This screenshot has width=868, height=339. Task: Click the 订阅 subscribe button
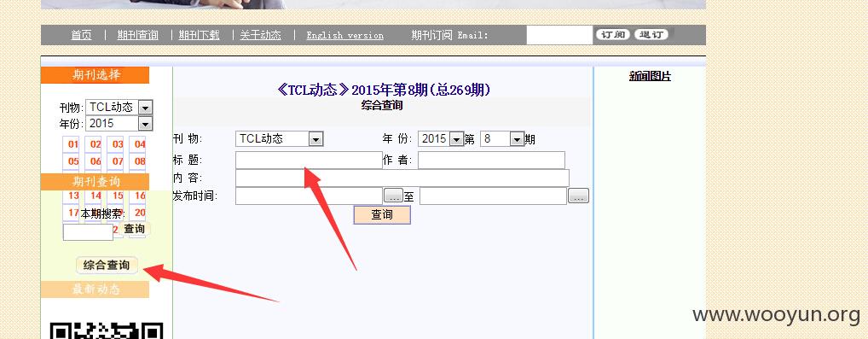point(613,34)
